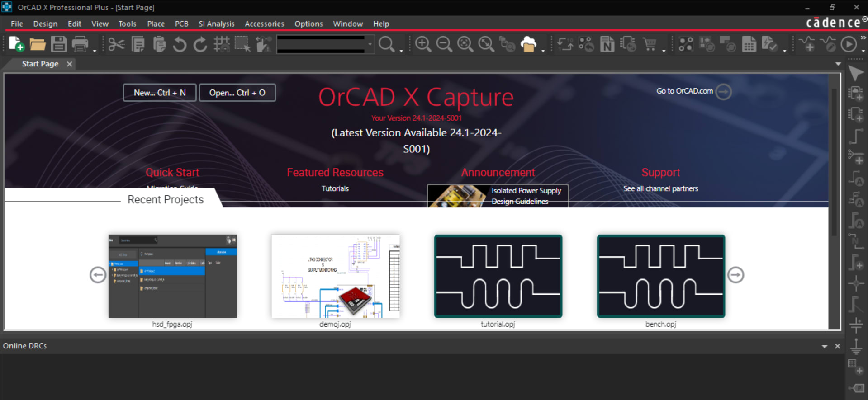Click the New Document toolbar icon
This screenshot has height=400, width=868.
[16, 44]
